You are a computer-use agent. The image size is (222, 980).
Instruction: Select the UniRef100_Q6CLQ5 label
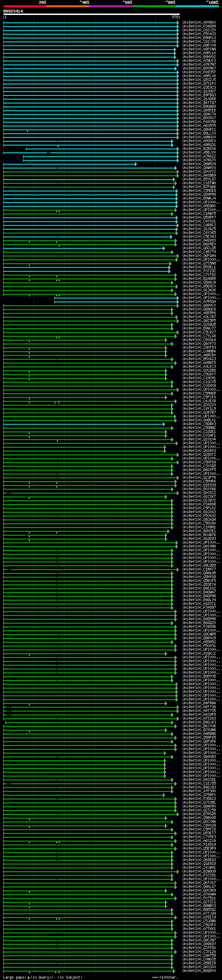click(199, 248)
